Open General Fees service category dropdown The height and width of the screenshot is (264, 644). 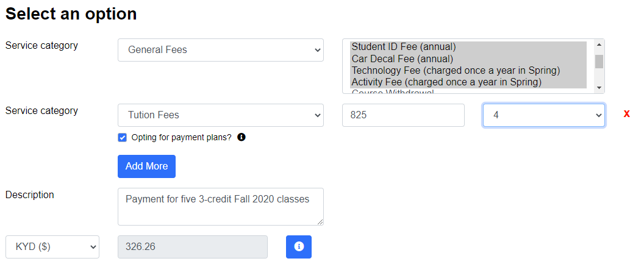coord(221,50)
